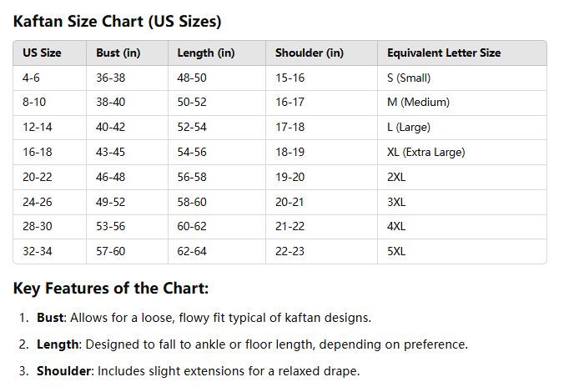Screen dimensions: 579x392
Task: Click the Equivalent Letter Size header
Action: pyautogui.click(x=444, y=53)
